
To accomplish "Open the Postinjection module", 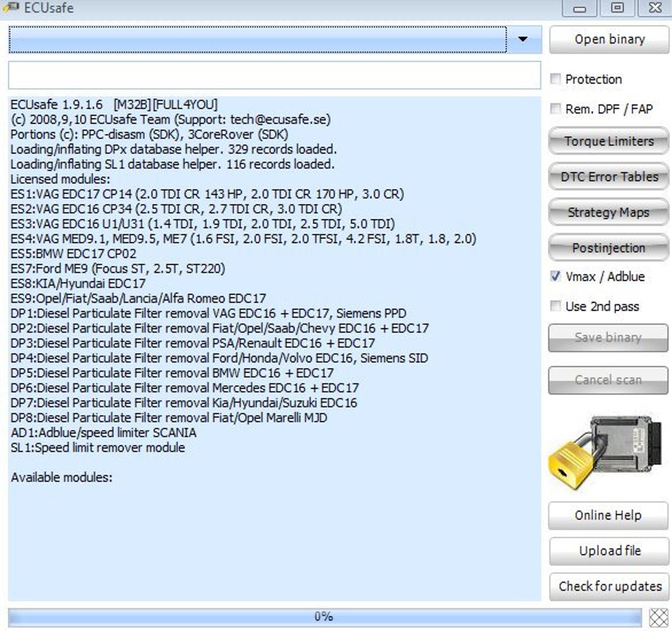I will pos(608,248).
